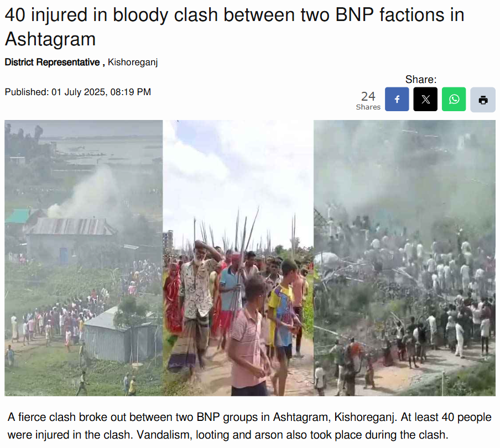Click the 24 Shares counter
Viewport: 500px width, 448px height.
[x=368, y=100]
